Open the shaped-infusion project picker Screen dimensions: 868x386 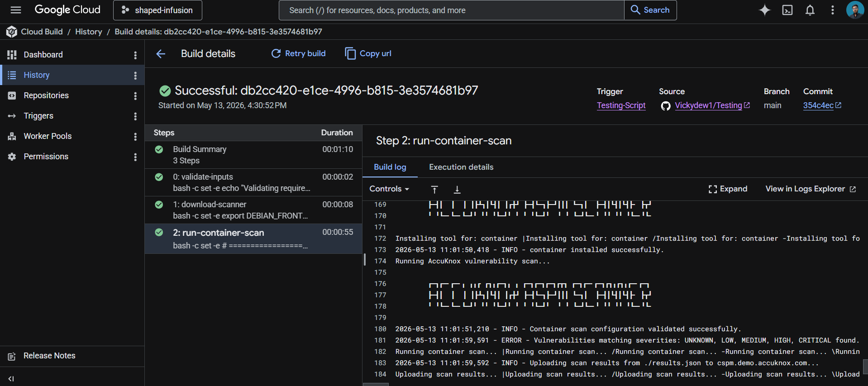(157, 10)
